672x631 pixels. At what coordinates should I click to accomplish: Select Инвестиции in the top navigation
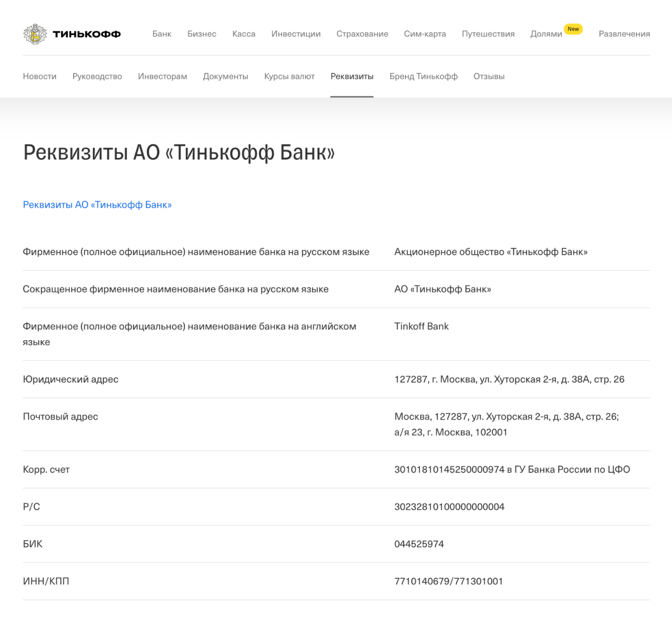point(295,34)
